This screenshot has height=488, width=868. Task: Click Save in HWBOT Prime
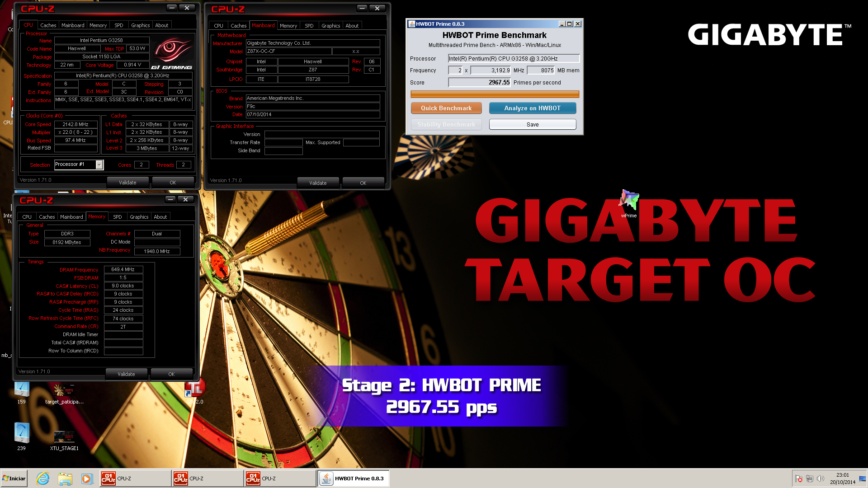click(x=533, y=124)
